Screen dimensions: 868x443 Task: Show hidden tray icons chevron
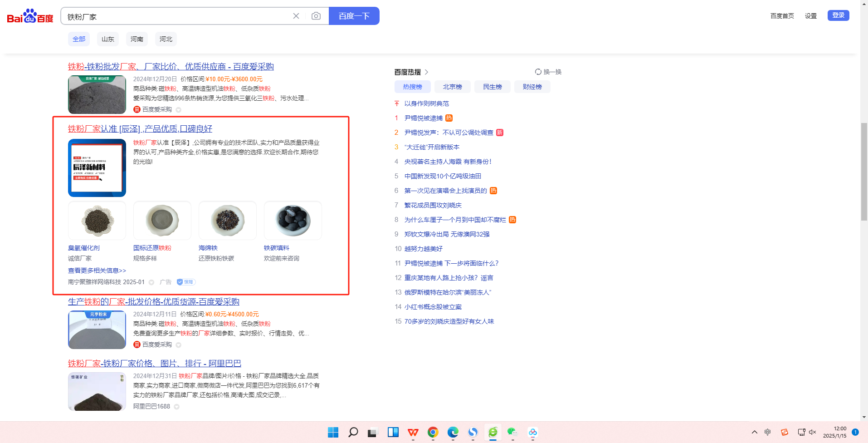pos(754,432)
